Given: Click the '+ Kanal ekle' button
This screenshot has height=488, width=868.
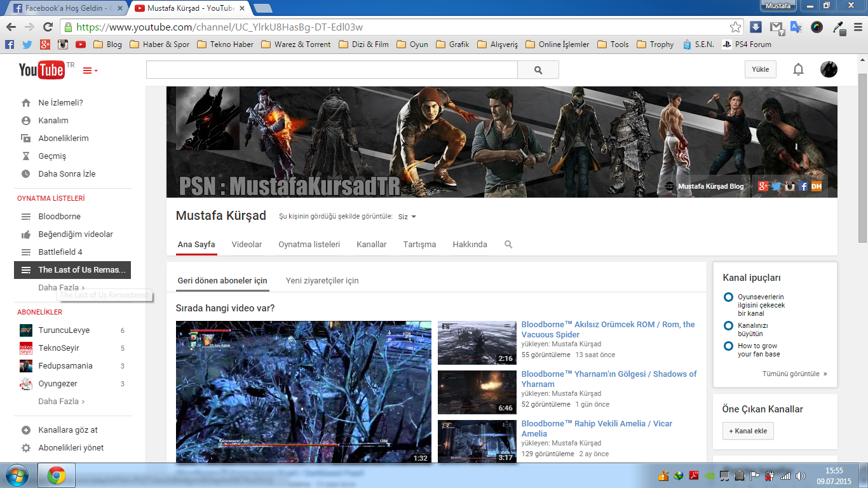Looking at the screenshot, I should 748,431.
